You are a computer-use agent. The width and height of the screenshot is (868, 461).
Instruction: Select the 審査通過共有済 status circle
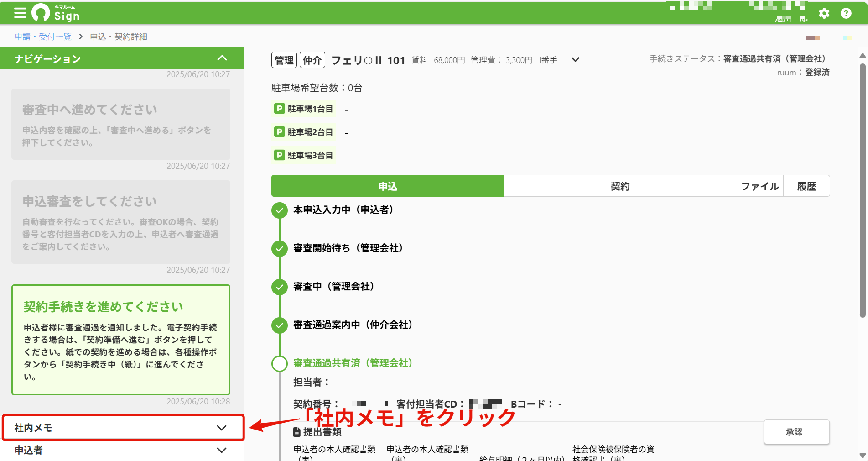tap(280, 363)
